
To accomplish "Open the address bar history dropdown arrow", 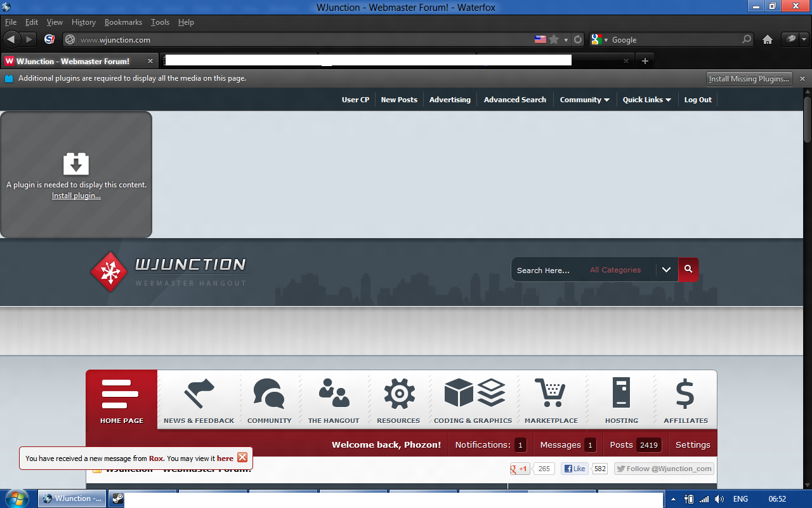I will [566, 39].
